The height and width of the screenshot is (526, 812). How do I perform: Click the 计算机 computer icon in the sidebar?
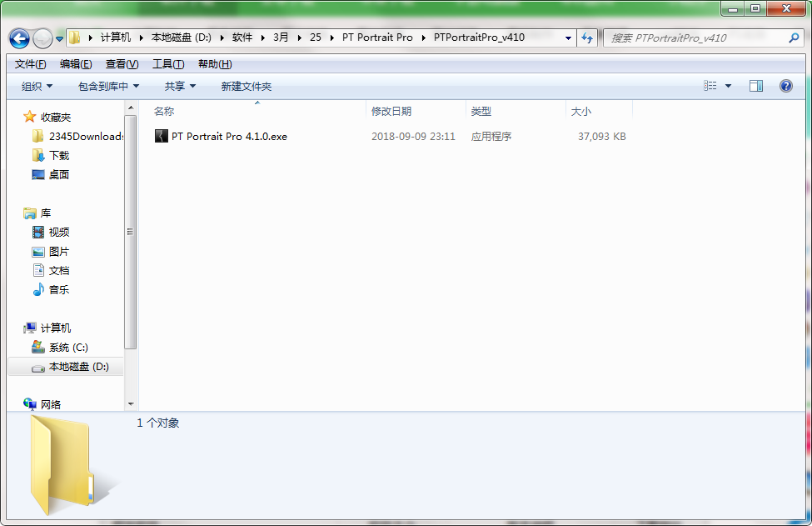pos(29,328)
